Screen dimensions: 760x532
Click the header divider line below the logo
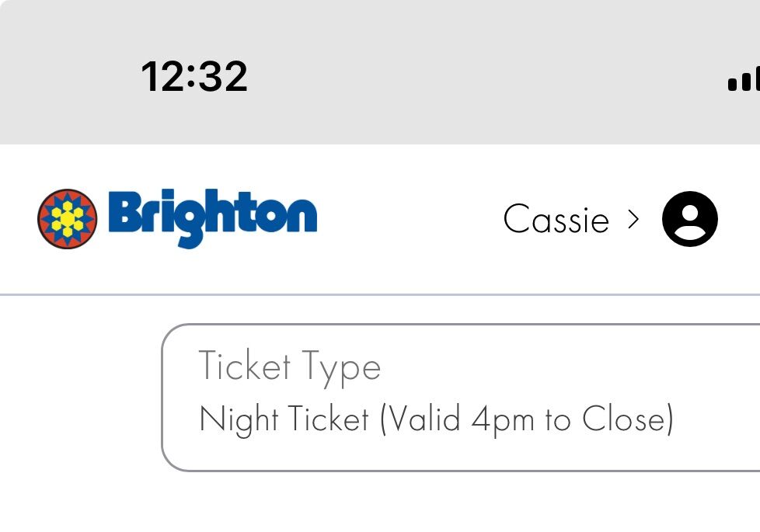(x=380, y=293)
